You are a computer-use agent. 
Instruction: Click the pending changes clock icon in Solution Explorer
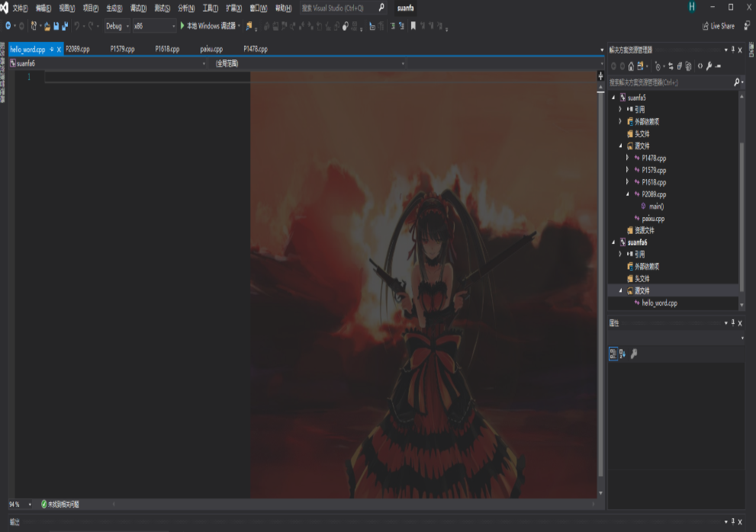tap(658, 66)
